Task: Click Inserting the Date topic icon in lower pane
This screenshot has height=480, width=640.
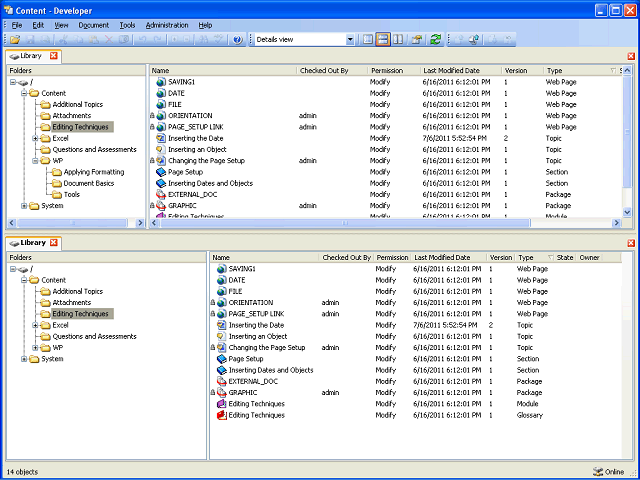Action: point(221,325)
